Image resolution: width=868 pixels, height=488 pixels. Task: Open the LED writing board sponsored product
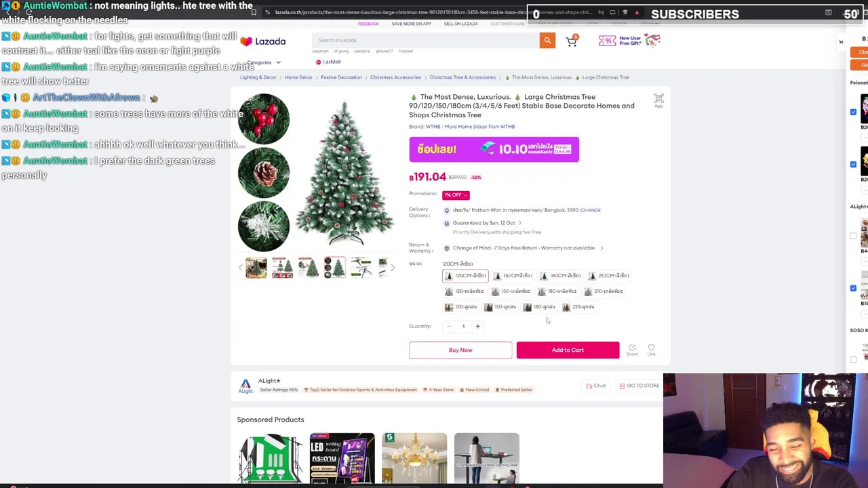[342, 458]
